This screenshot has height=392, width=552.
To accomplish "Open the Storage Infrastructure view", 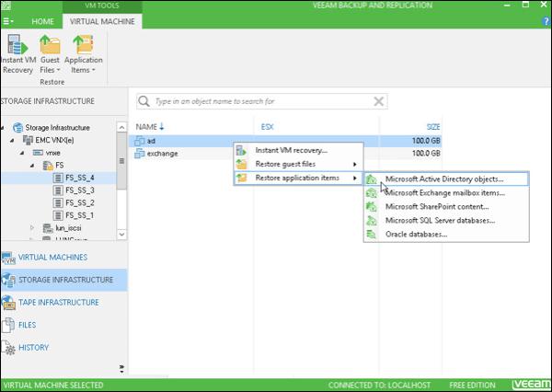I will [63, 280].
